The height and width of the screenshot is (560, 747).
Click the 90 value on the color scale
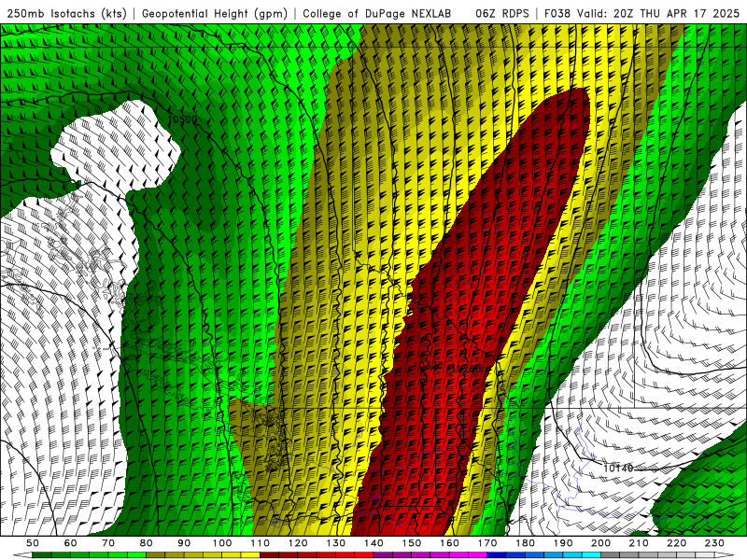pos(184,543)
